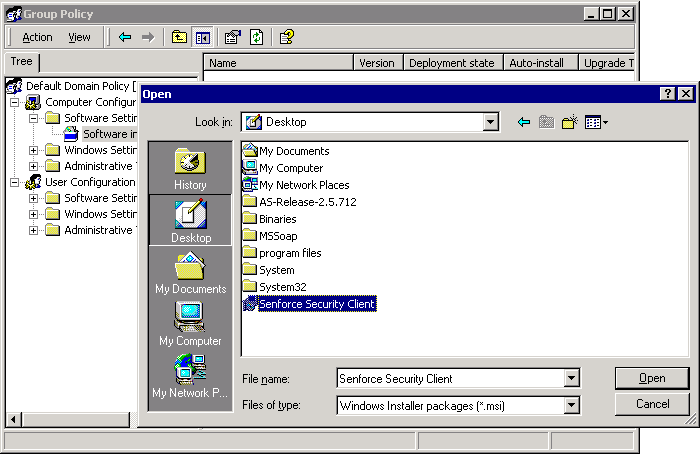Close the Open dialog

(x=686, y=94)
